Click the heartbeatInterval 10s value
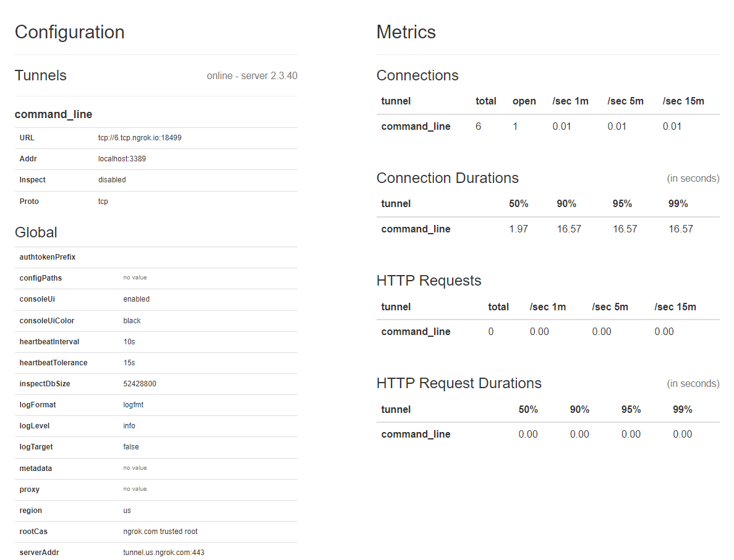 tap(129, 342)
